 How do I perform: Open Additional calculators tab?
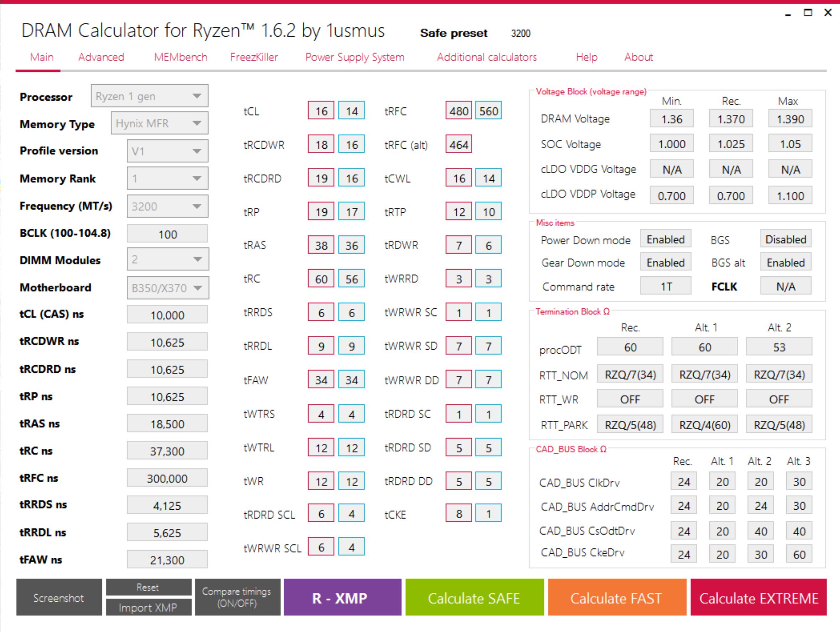pos(487,57)
